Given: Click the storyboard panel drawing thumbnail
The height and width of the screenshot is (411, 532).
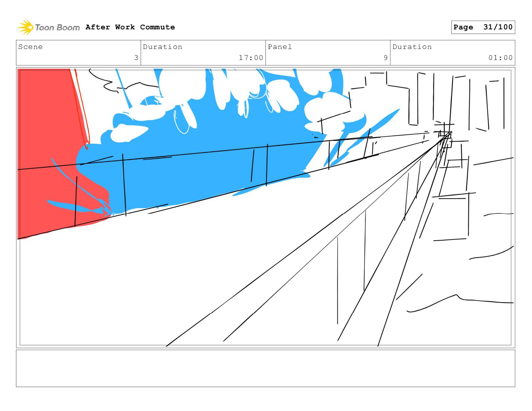Looking at the screenshot, I should pyautogui.click(x=265, y=207).
